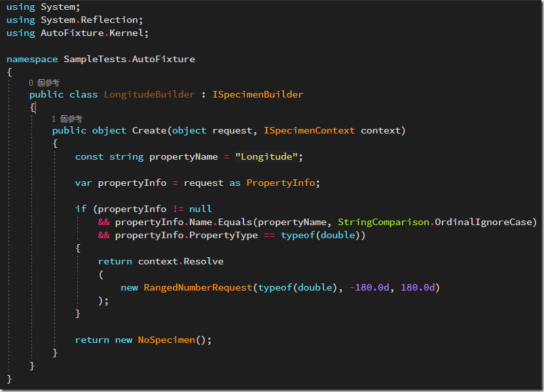Click NoSpecimen in the return statement
The height and width of the screenshot is (392, 544).
pos(166,340)
